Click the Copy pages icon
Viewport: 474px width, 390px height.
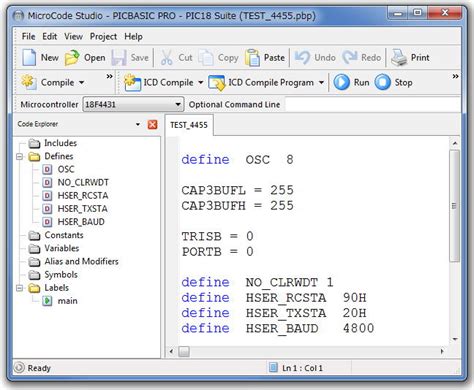(206, 57)
